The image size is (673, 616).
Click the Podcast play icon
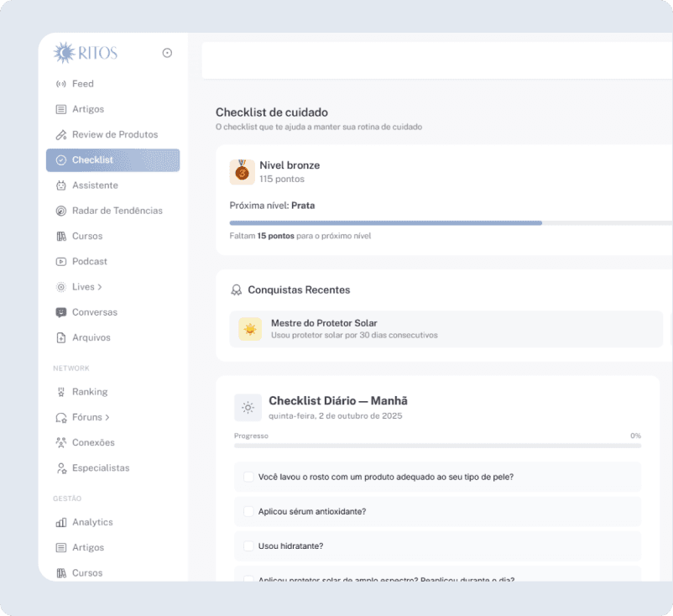tap(61, 262)
